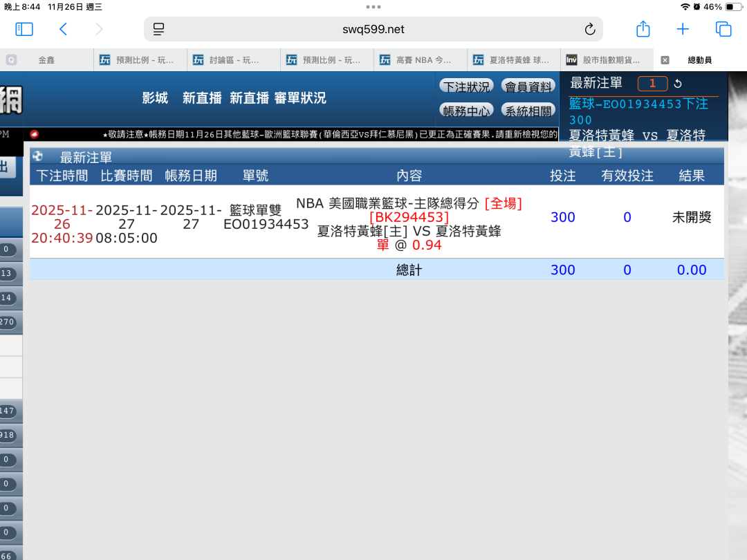Click the red [BK294453] game code
Viewport: 747px width, 560px height.
(409, 218)
